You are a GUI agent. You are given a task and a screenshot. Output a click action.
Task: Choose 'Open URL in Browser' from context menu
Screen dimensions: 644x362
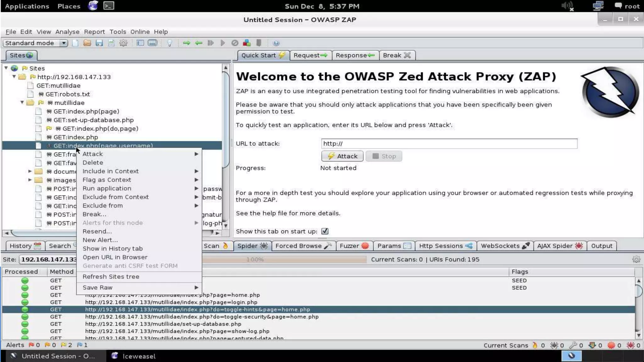pos(115,257)
